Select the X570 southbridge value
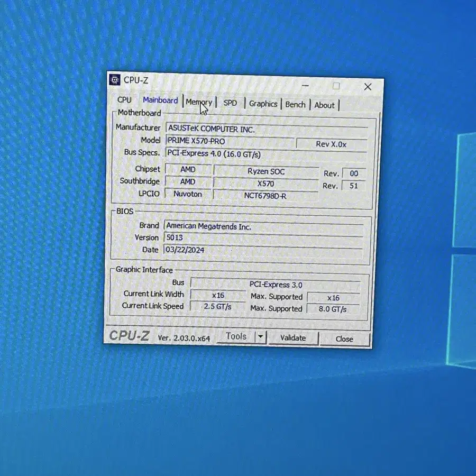Image resolution: width=476 pixels, height=476 pixels. click(266, 184)
